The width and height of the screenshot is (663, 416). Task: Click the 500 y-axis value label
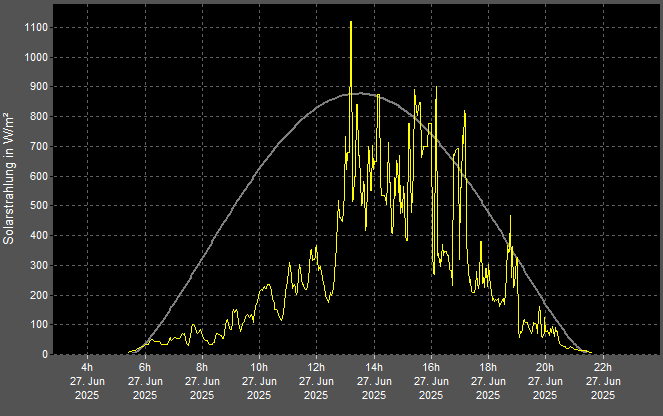pyautogui.click(x=38, y=206)
